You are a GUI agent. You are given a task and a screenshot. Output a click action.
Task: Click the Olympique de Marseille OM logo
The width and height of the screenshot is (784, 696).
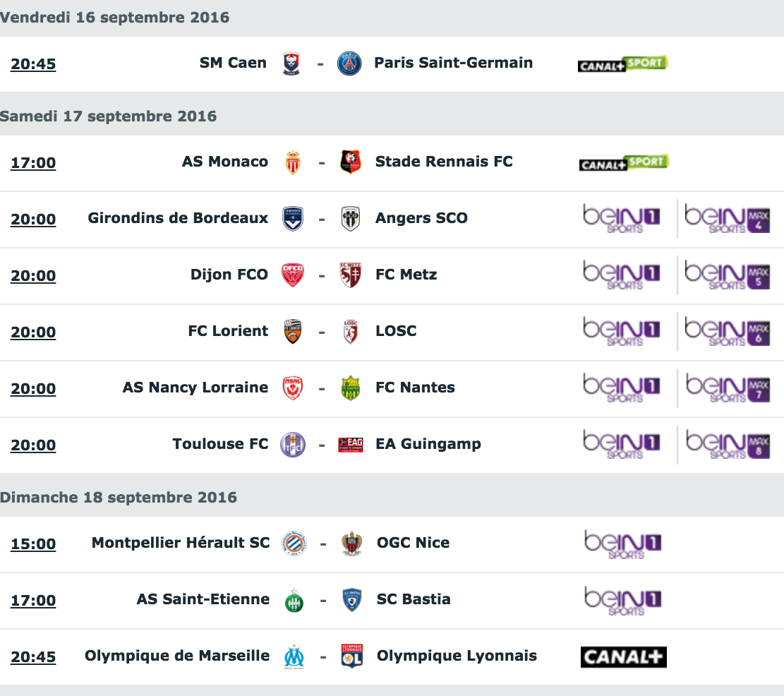(294, 657)
